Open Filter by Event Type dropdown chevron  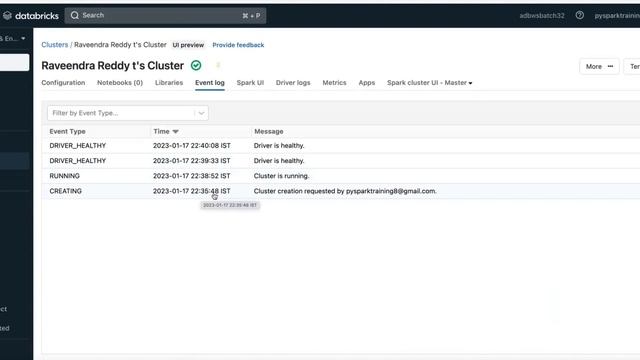pyautogui.click(x=201, y=113)
